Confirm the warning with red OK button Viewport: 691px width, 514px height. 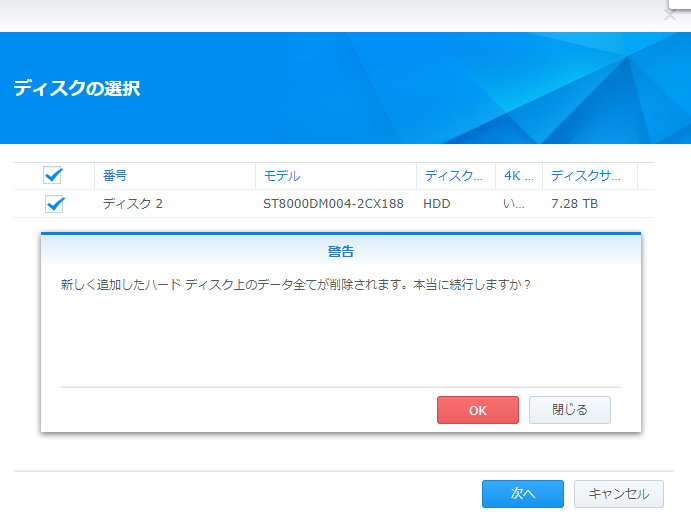478,410
